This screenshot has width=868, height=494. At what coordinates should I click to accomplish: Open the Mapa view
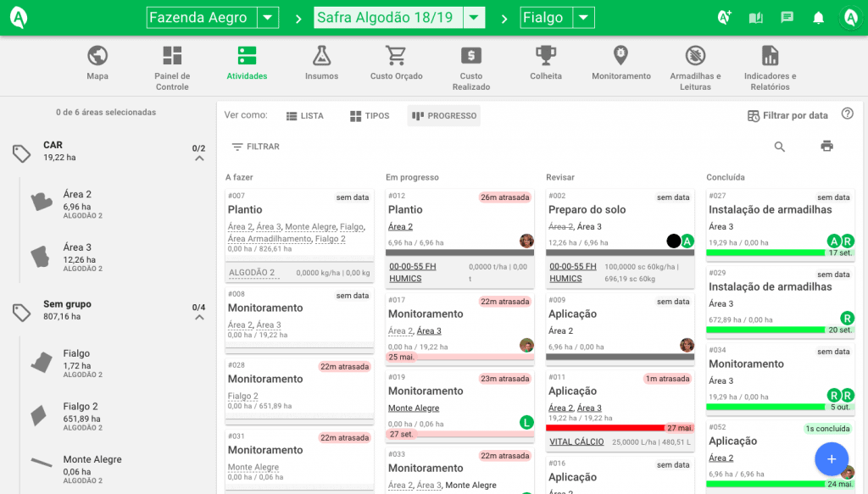pos(97,64)
